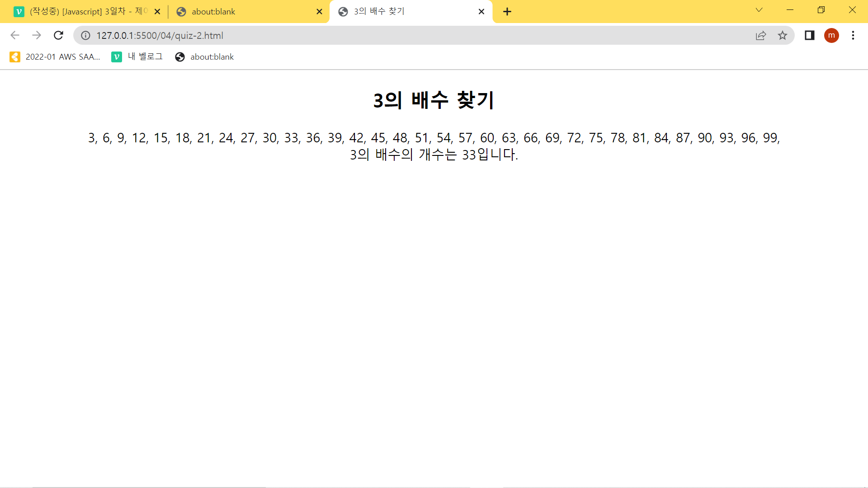Bookmark this page with star icon
Screen dimensions: 868x488
(783, 35)
